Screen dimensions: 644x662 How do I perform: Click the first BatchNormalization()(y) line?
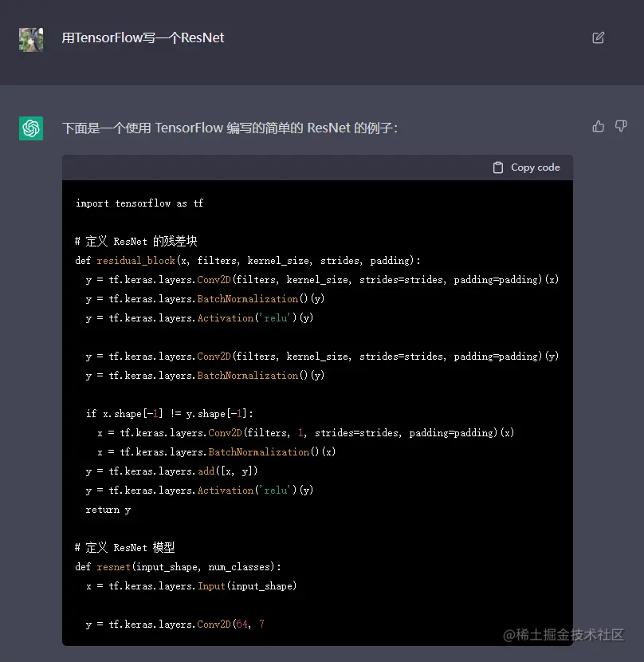(205, 299)
